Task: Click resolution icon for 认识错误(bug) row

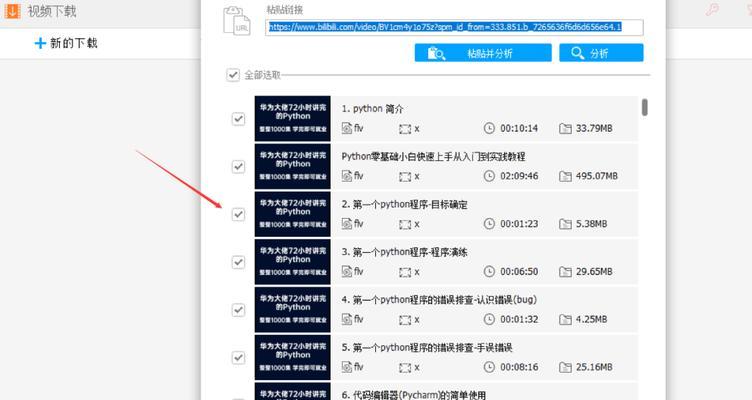Action: coord(405,320)
